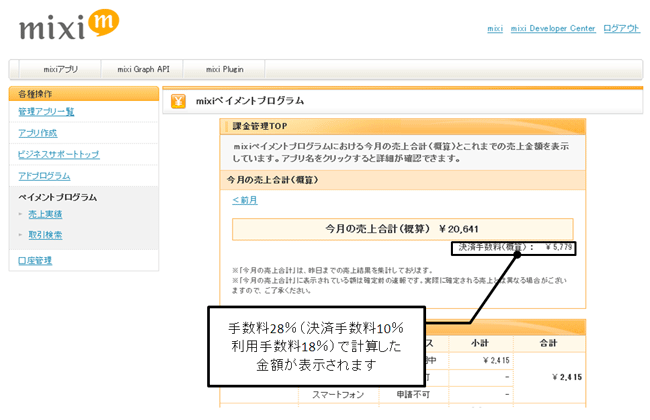Open アプリ作成 in the sidebar

tap(38, 133)
